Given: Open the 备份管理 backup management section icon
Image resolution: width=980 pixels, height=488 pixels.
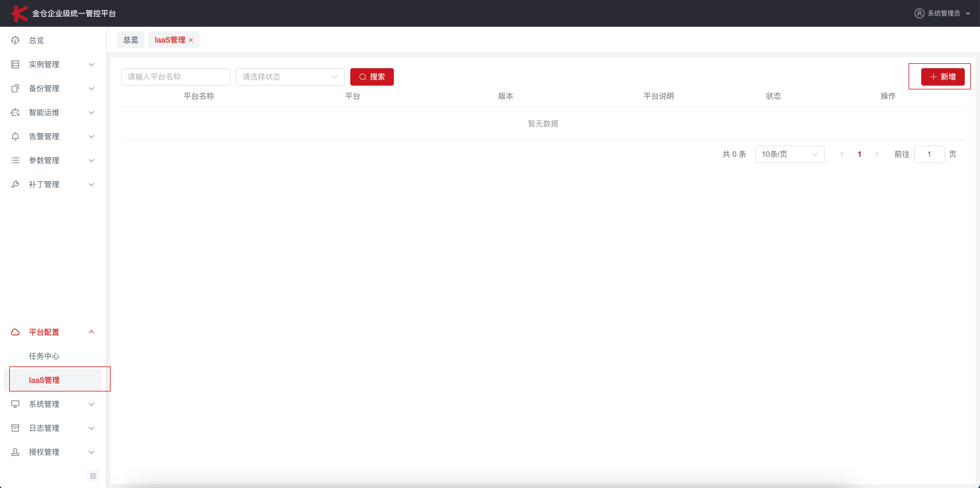Looking at the screenshot, I should tap(15, 88).
